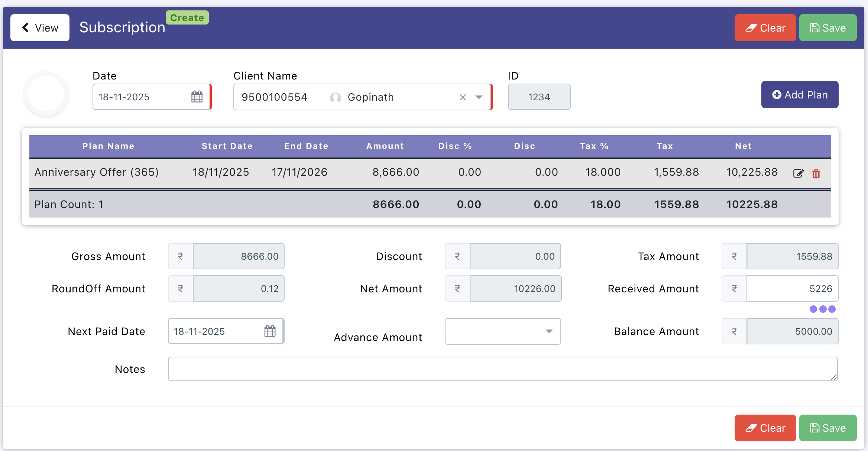868x451 pixels.
Task: Delete the Anniversary Offer plan via trash icon
Action: [x=816, y=173]
